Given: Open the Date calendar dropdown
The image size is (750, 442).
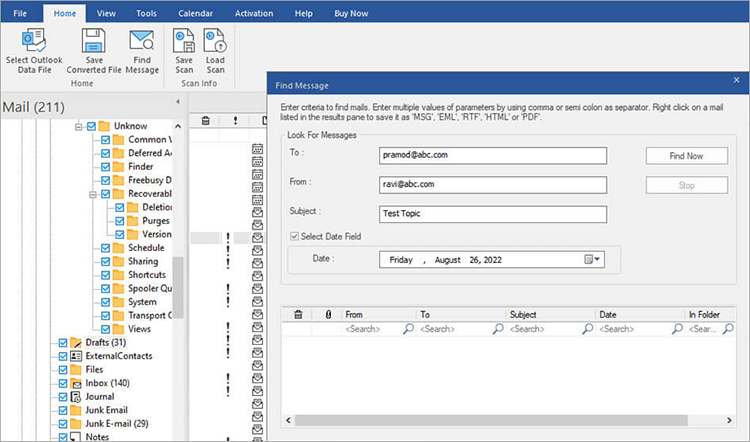Looking at the screenshot, I should [x=592, y=259].
